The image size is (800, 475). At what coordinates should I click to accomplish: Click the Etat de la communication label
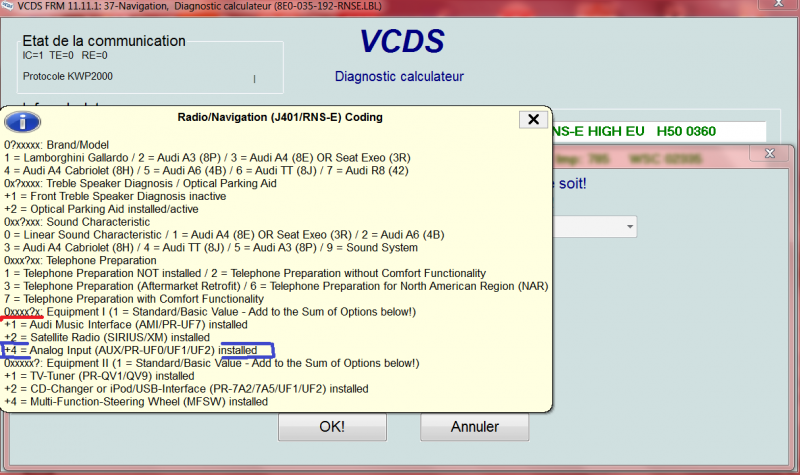click(104, 41)
